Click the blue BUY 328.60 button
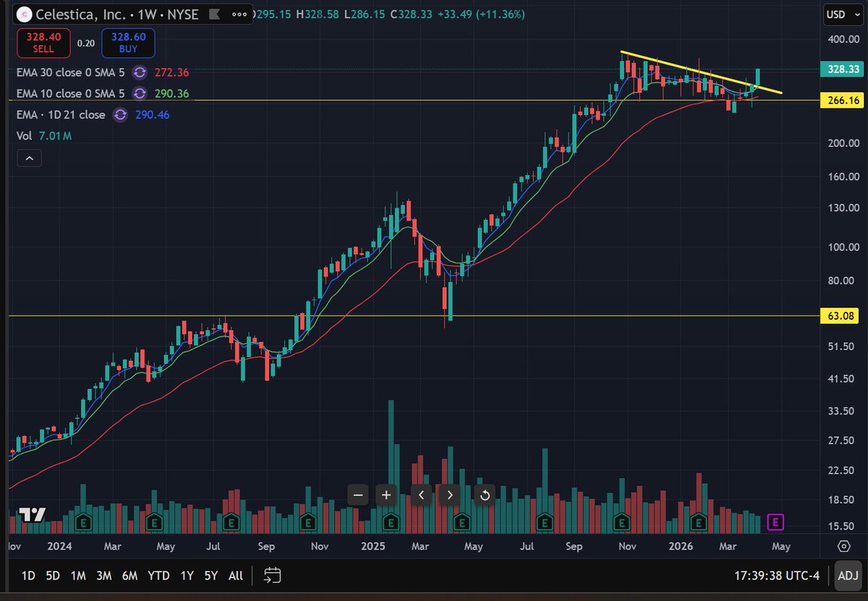 pos(128,43)
